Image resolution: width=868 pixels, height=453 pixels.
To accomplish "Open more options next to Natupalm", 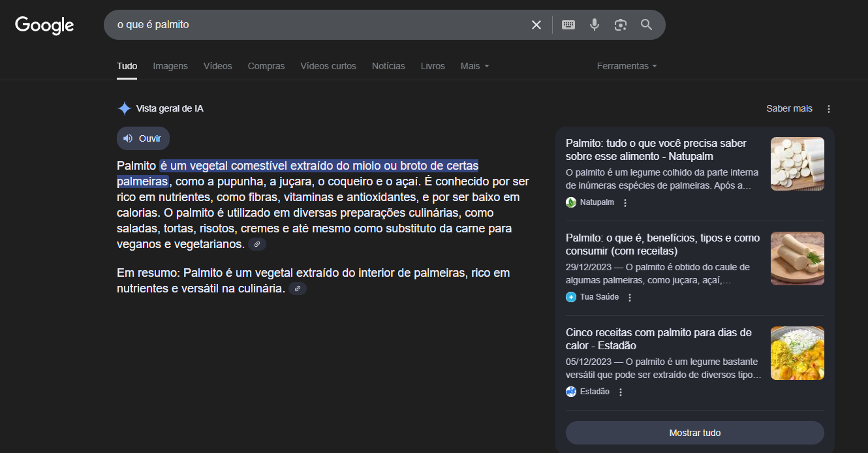I will pyautogui.click(x=625, y=203).
